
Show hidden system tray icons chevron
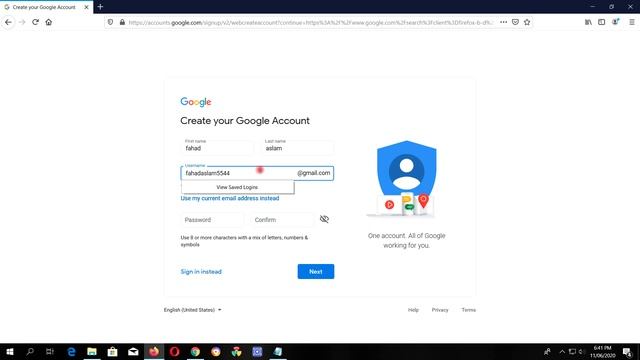(x=562, y=352)
